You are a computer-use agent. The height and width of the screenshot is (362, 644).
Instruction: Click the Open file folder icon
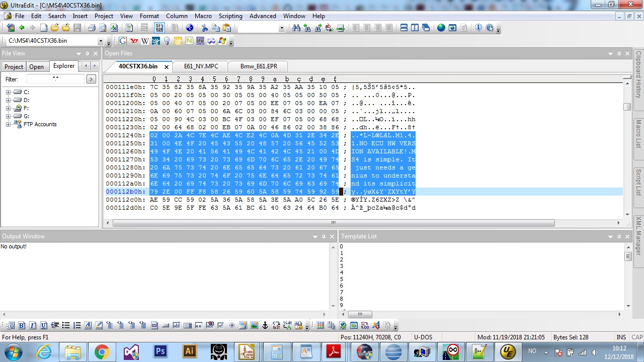55,28
